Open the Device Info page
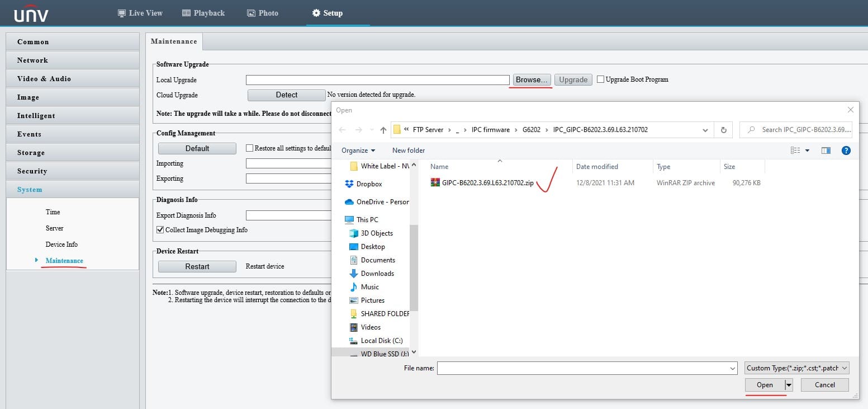Viewport: 868px width, 409px height. pyautogui.click(x=61, y=245)
